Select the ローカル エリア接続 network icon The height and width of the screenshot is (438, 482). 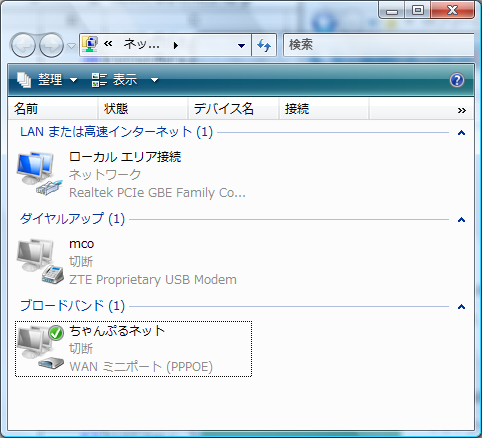[40, 173]
